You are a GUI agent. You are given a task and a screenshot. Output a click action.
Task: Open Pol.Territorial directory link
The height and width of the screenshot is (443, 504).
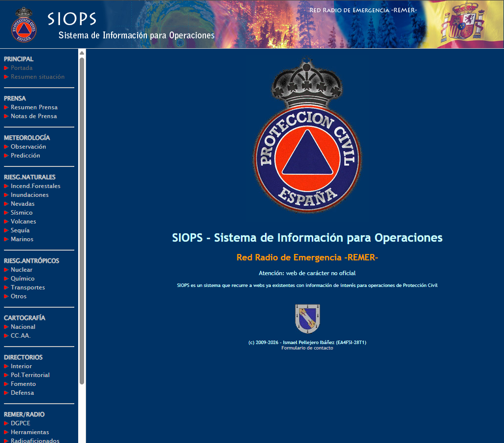coord(30,375)
